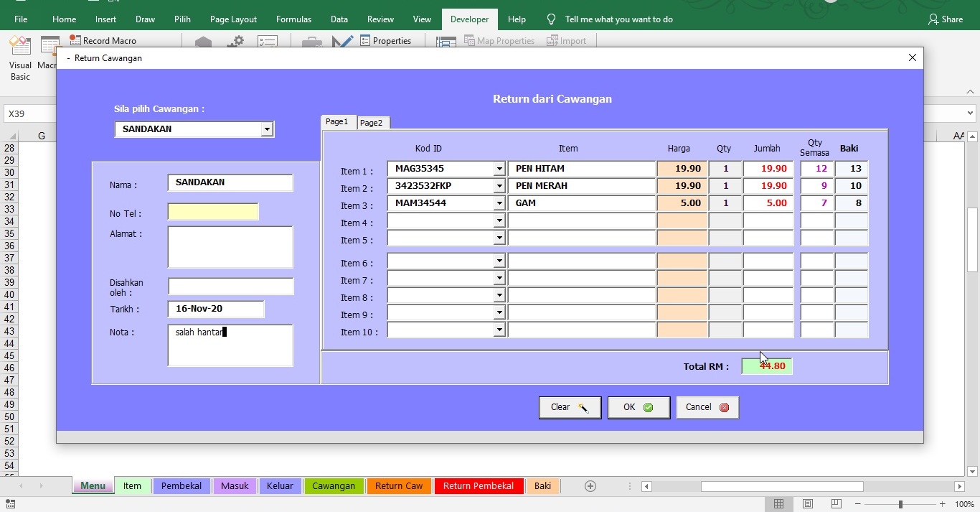Click the Clear button

click(570, 407)
